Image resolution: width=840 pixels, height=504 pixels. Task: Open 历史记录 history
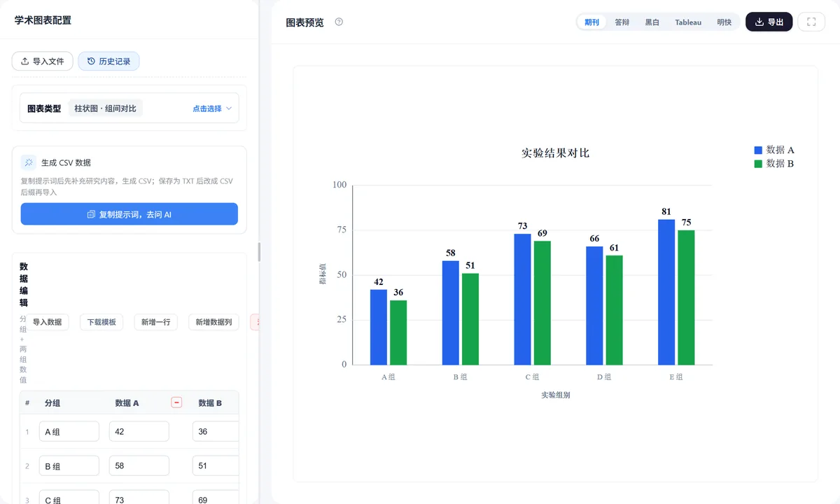(108, 62)
